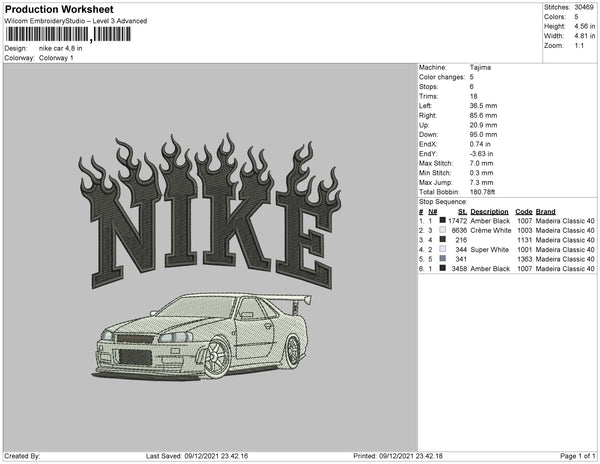Viewport: 600px width, 464px height.
Task: Click the Max Jump value '7.3 mm'
Action: tap(481, 182)
